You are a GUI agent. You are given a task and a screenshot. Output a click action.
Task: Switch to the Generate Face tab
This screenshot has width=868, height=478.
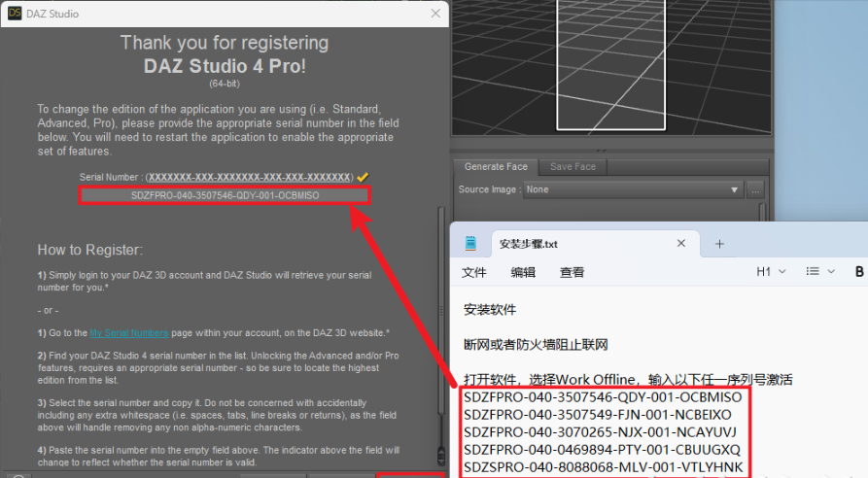click(496, 167)
